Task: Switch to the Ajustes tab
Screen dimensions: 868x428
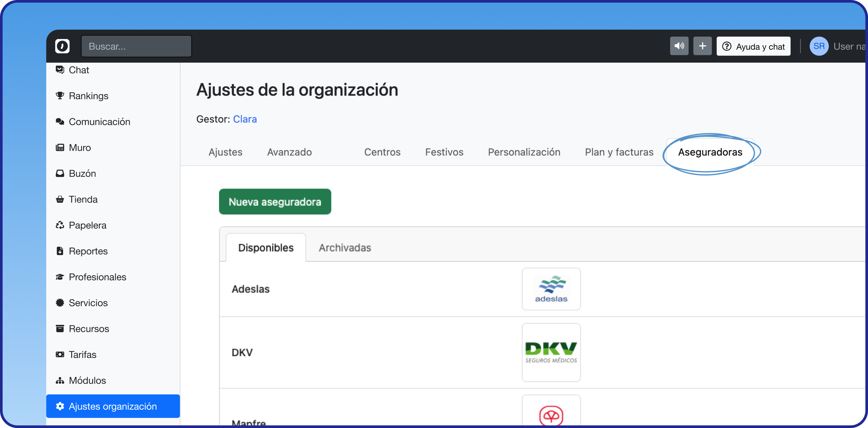Action: (225, 152)
